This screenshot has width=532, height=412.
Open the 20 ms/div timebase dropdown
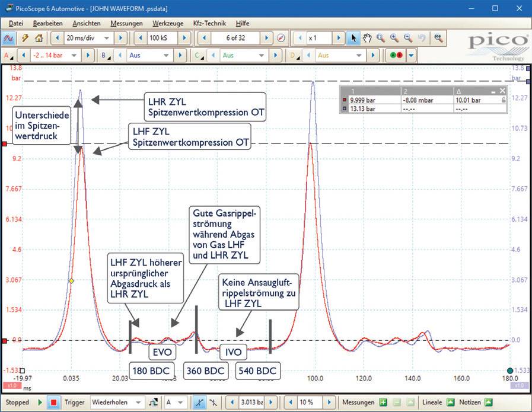pyautogui.click(x=107, y=38)
